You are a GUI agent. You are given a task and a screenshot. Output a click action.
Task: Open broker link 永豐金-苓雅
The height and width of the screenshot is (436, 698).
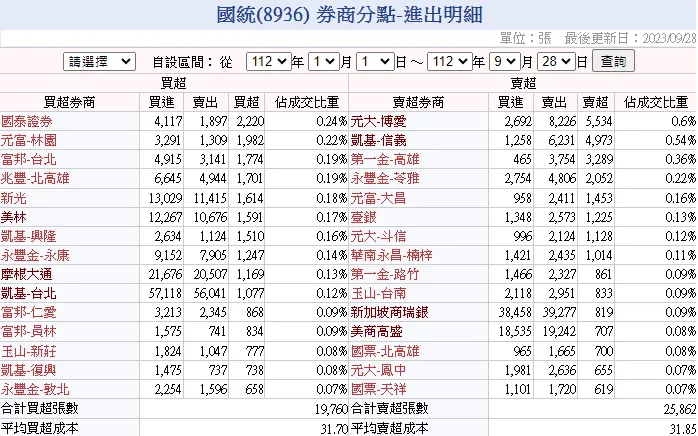click(x=385, y=179)
